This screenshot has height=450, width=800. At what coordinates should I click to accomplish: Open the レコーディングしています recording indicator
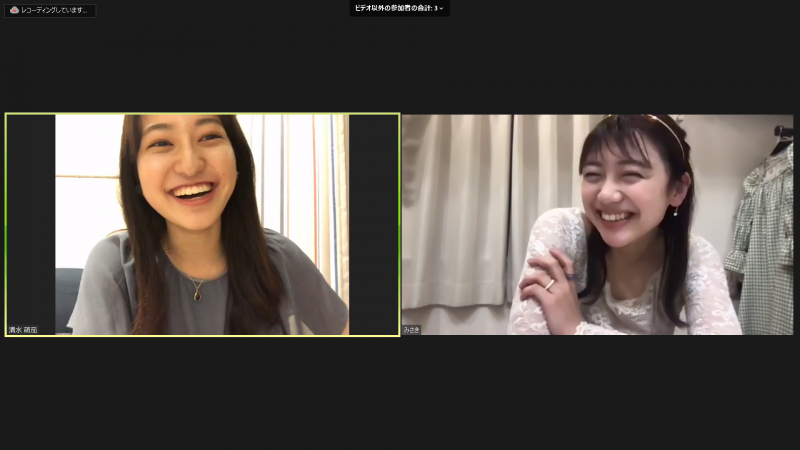pyautogui.click(x=50, y=10)
